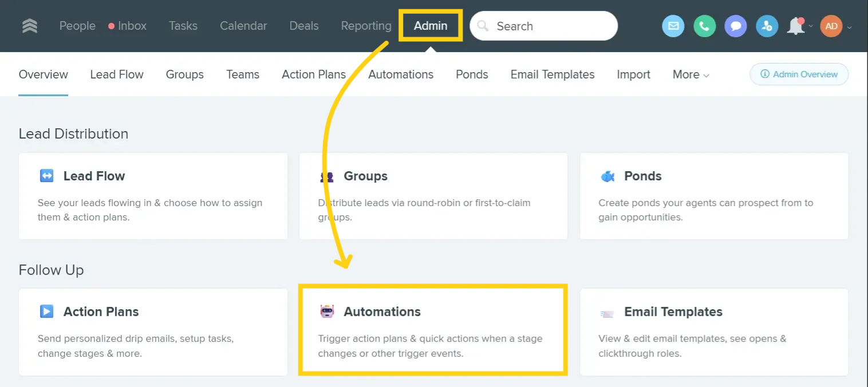Click the Ponds fish icon

607,176
